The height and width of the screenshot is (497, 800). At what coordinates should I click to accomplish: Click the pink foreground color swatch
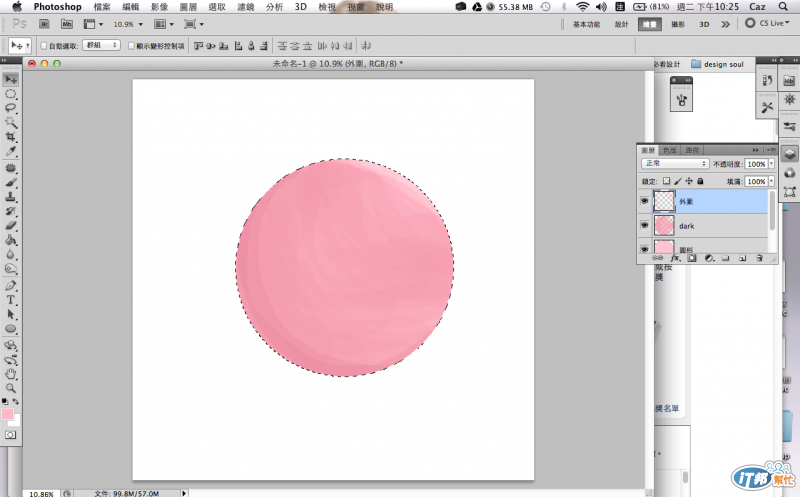coord(8,412)
